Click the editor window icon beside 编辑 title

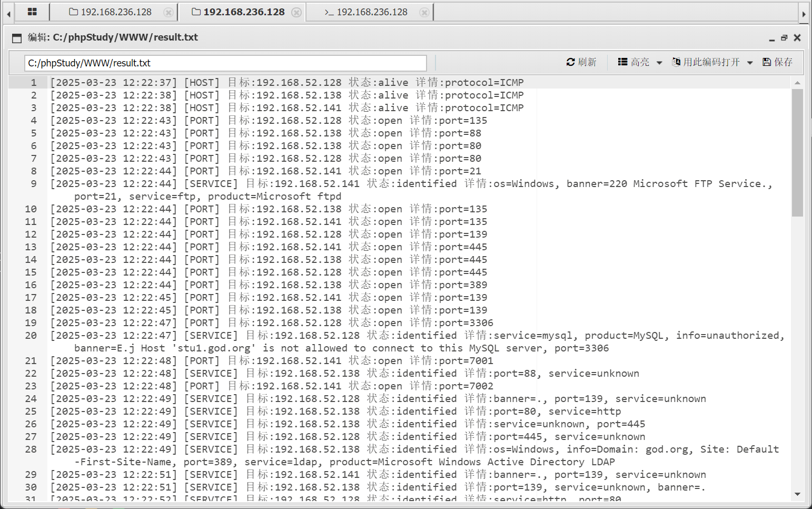tap(17, 38)
